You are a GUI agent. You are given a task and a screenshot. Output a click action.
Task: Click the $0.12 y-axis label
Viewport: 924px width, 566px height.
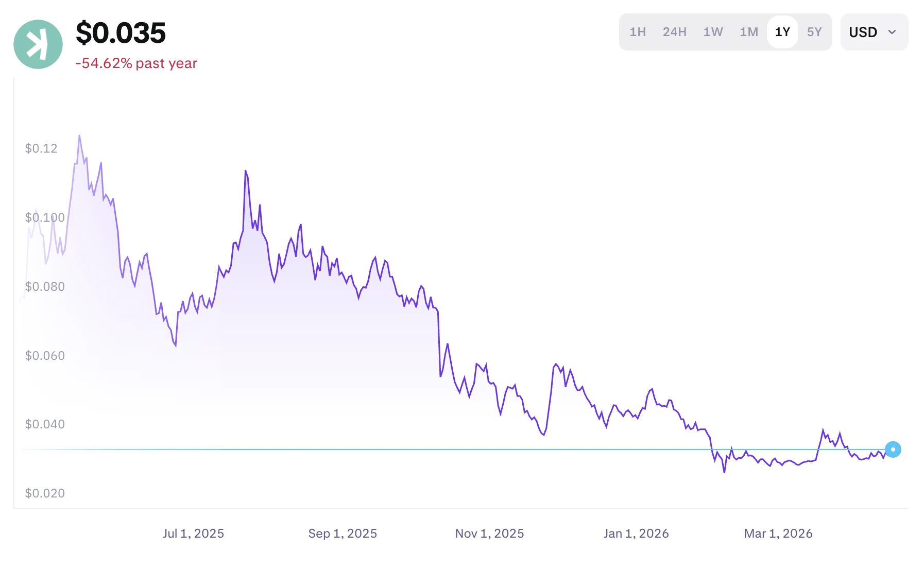tap(41, 148)
